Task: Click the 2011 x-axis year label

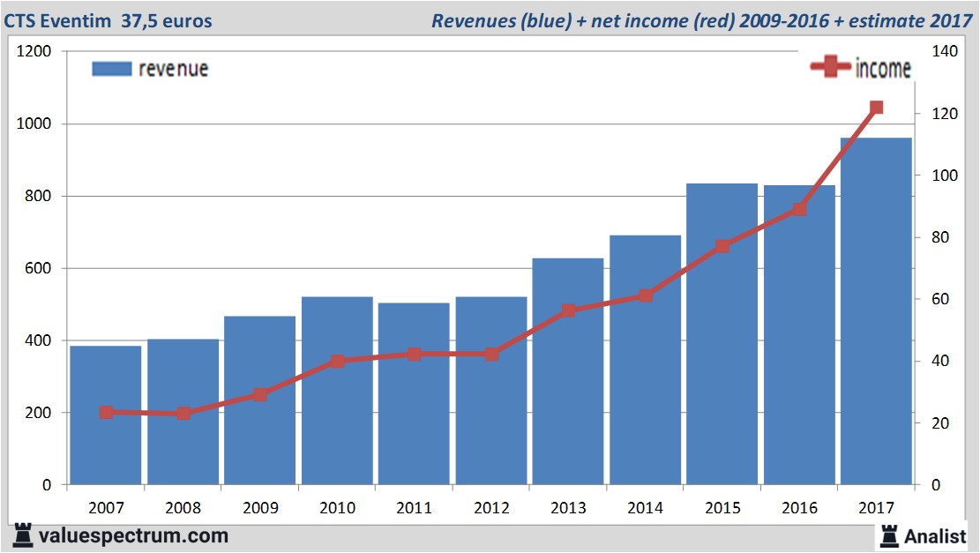Action: [415, 507]
